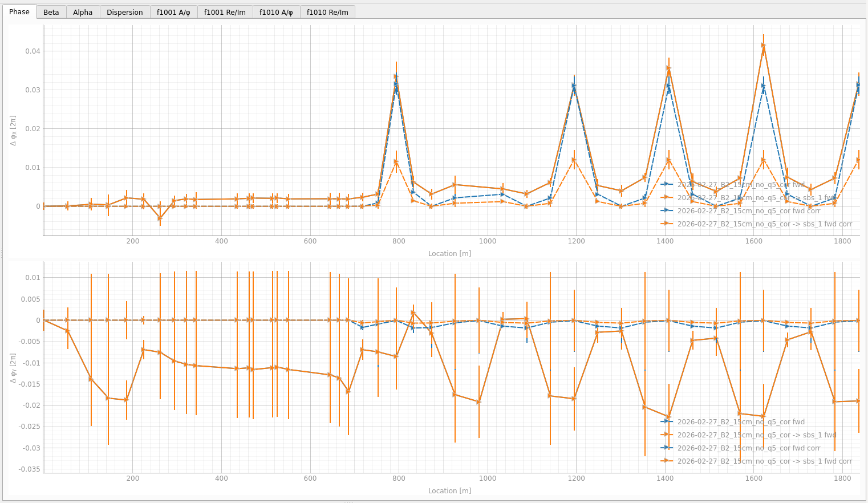The image size is (868, 503).
Task: Open the f1010 A/φ tab
Action: [x=276, y=12]
